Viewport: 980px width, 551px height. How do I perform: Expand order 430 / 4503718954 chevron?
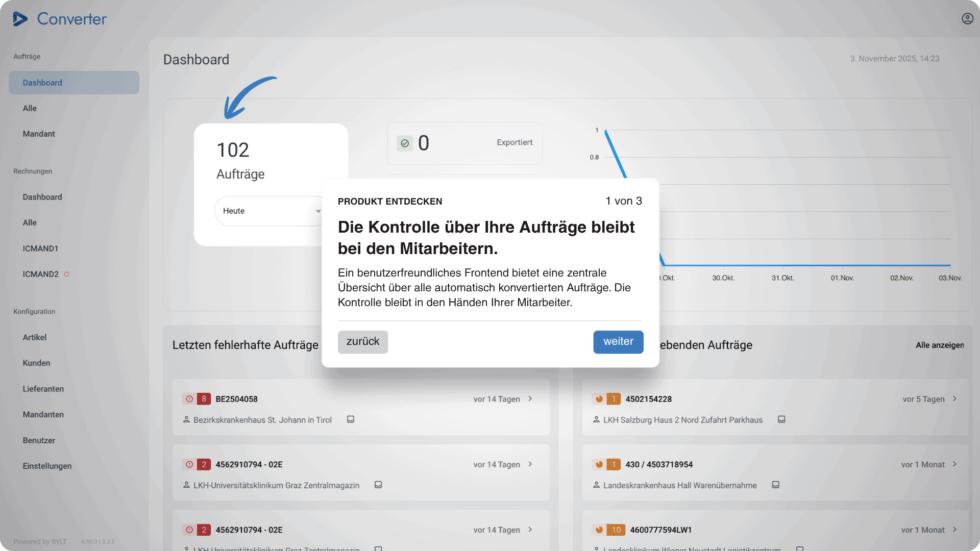point(954,464)
